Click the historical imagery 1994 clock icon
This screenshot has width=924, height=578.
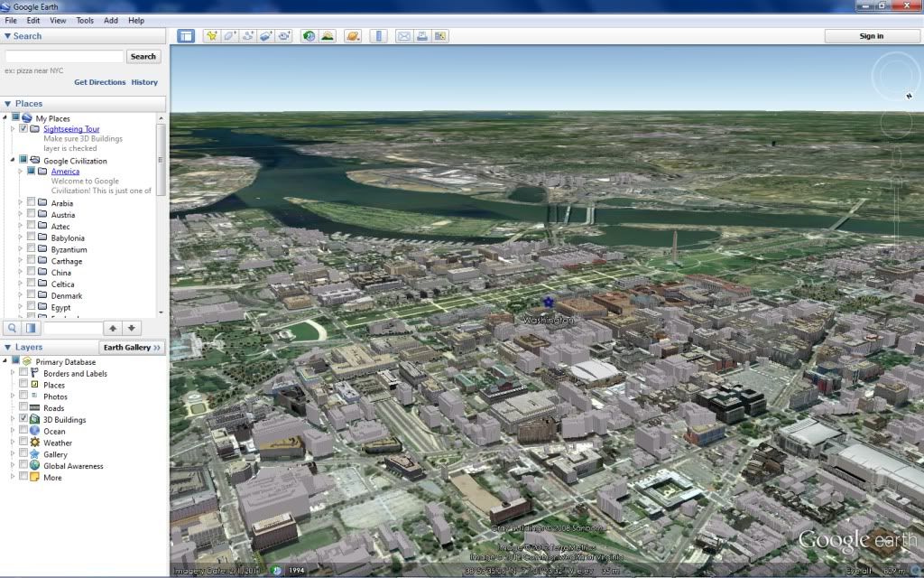pos(276,571)
